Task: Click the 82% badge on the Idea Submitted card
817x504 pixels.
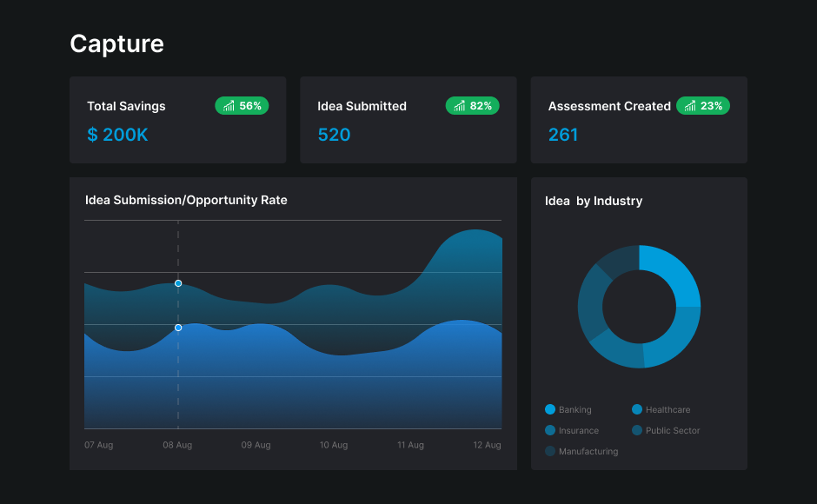Action: click(472, 105)
